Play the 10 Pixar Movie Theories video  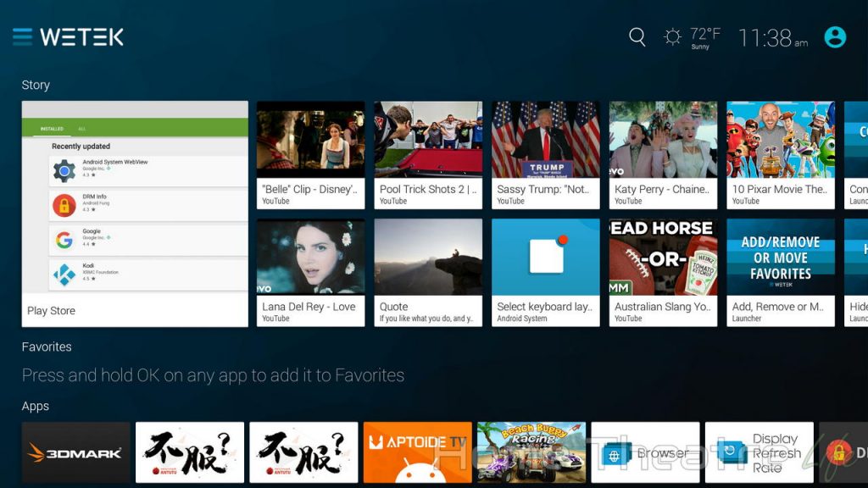coord(781,155)
